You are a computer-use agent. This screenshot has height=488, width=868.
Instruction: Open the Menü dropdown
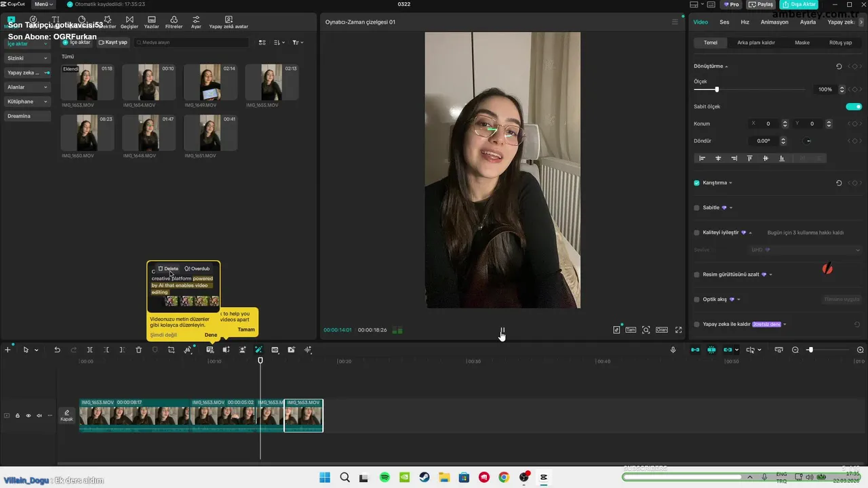[x=43, y=4]
